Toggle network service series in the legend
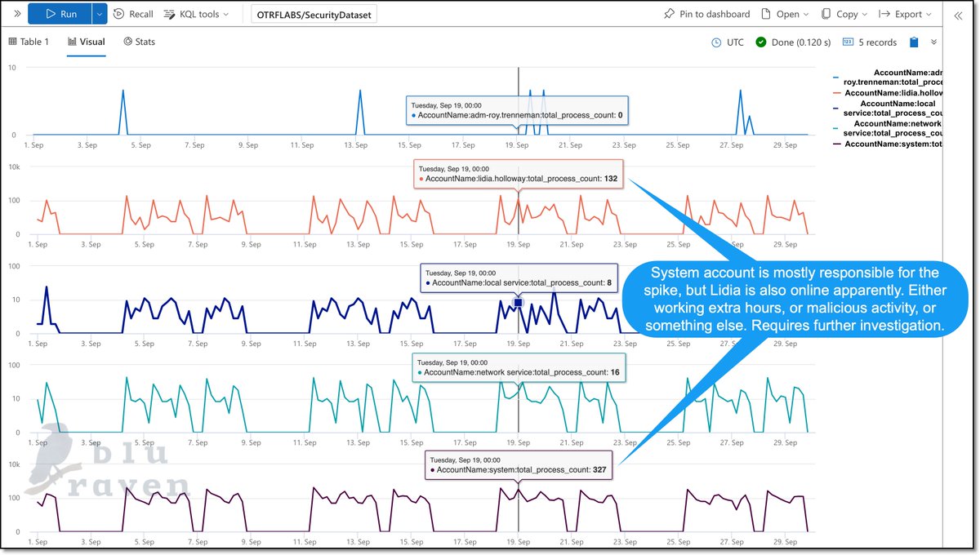This screenshot has width=980, height=555. 889,128
